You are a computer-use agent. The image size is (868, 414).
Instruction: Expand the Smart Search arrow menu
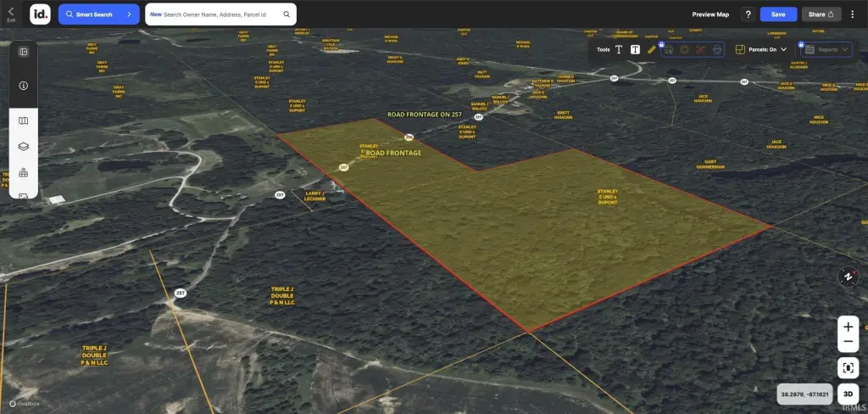click(x=128, y=14)
